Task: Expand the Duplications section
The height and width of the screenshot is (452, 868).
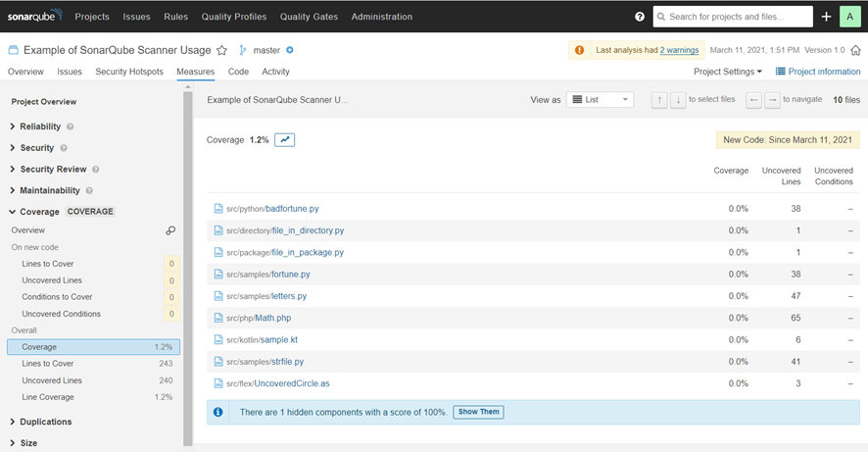Action: pos(40,422)
